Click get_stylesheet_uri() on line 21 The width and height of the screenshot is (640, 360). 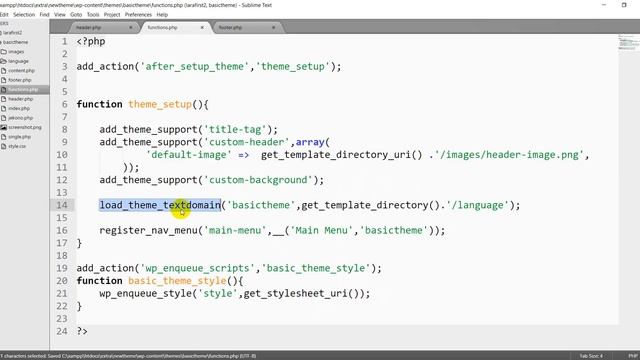(302, 294)
